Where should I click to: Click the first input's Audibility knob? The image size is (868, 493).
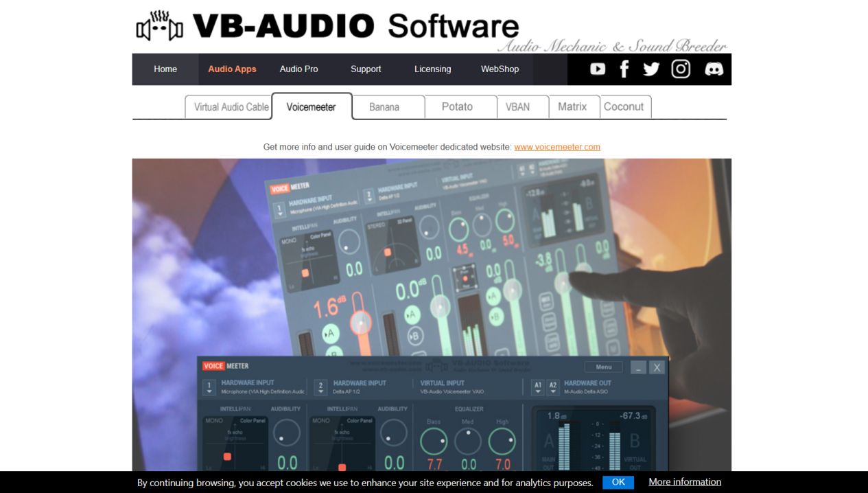point(287,433)
